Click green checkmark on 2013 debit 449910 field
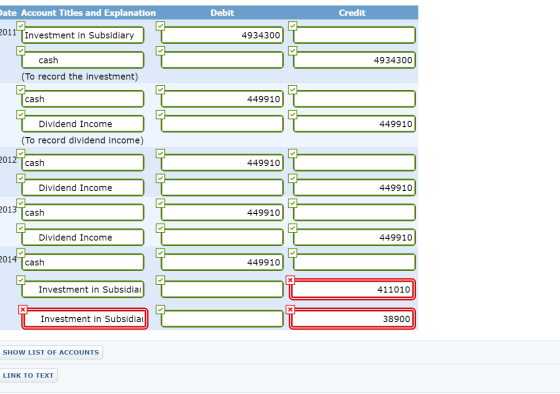560x394 pixels. pos(160,203)
